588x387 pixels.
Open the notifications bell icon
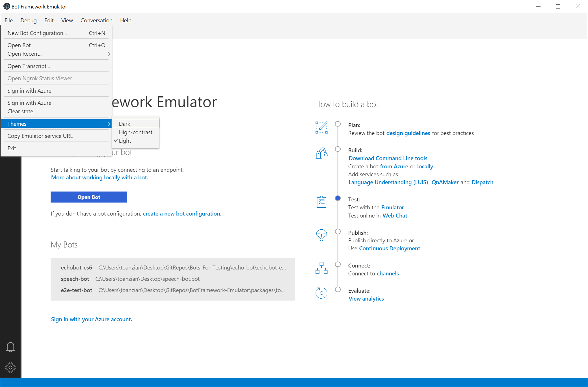pos(10,347)
